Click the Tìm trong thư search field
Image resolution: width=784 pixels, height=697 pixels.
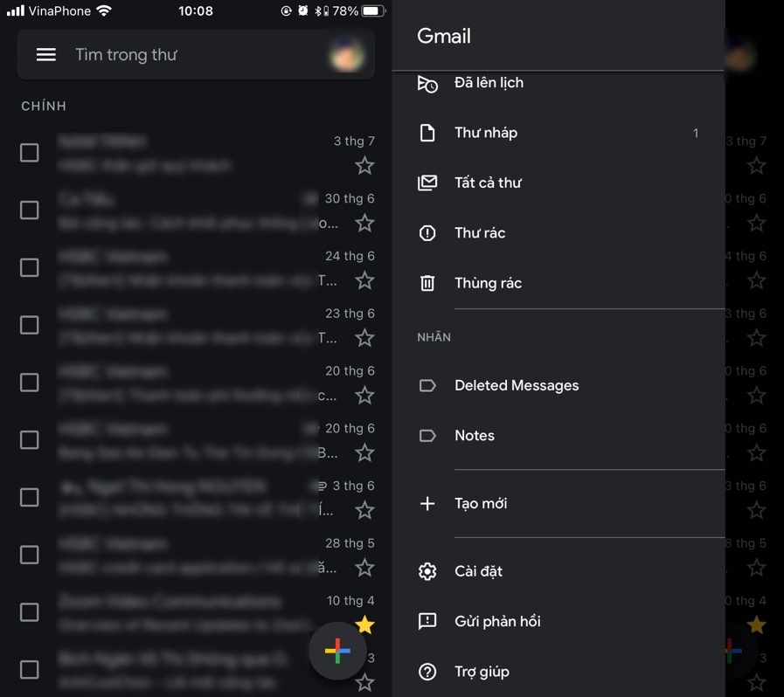175,55
